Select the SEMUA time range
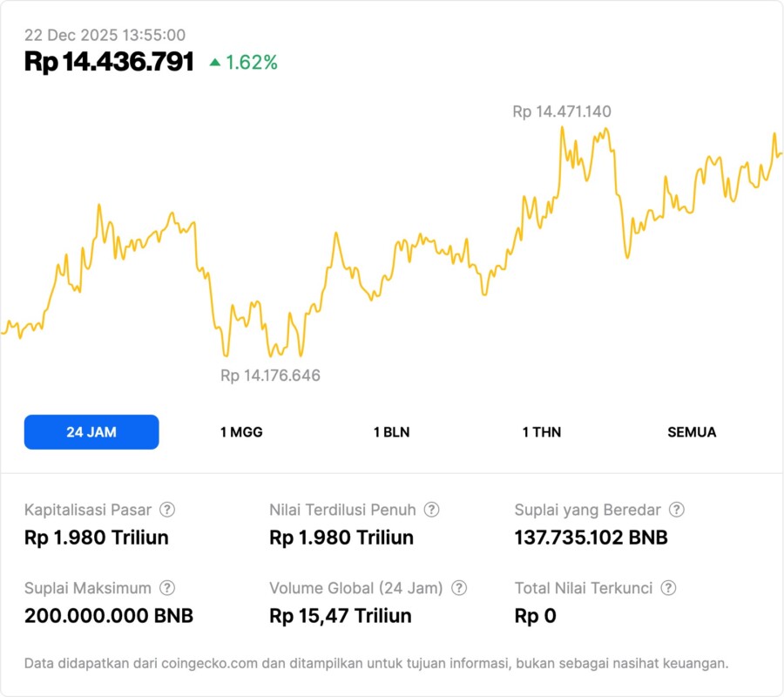This screenshot has height=697, width=784. [692, 432]
